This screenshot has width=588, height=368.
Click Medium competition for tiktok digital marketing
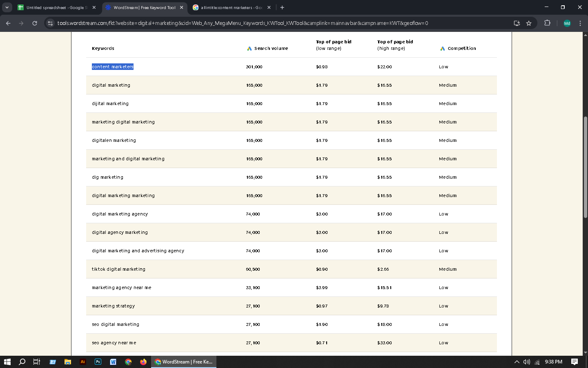click(x=448, y=269)
